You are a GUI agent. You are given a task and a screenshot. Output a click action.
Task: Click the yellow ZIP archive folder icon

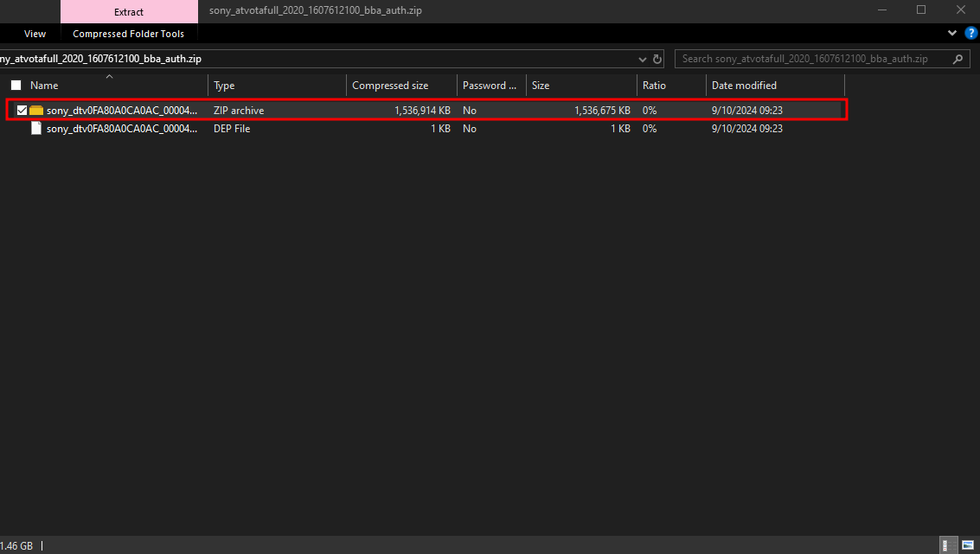(36, 110)
